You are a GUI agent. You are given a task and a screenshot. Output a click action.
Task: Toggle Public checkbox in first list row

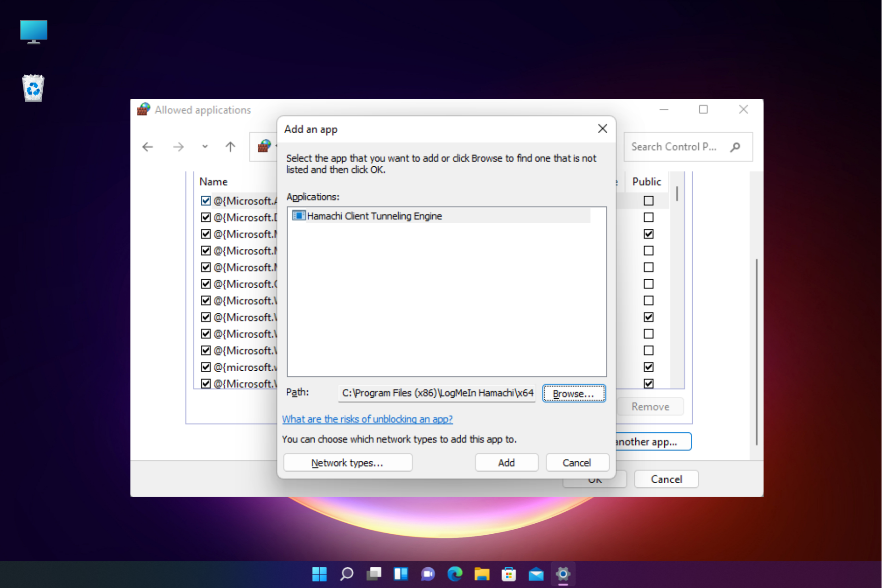click(x=649, y=201)
